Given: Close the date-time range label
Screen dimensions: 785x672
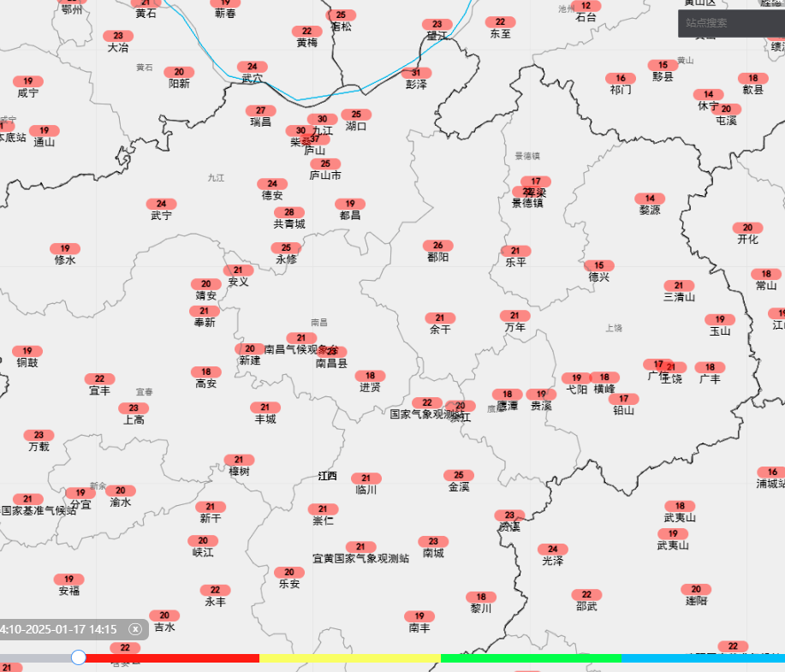Looking at the screenshot, I should [x=134, y=629].
